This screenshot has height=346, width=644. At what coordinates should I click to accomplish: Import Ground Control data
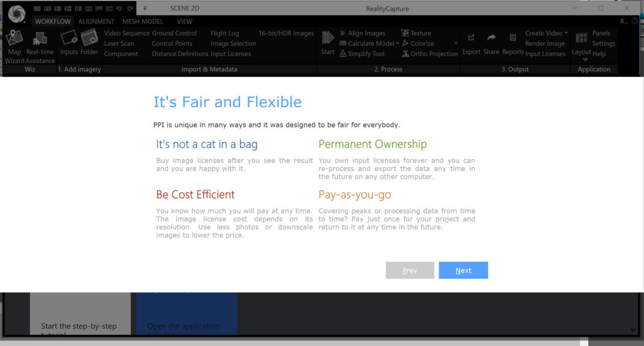tap(174, 33)
